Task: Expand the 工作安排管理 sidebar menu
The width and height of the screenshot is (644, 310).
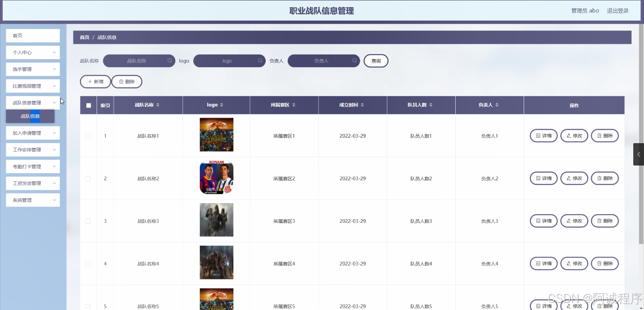Action: click(33, 150)
